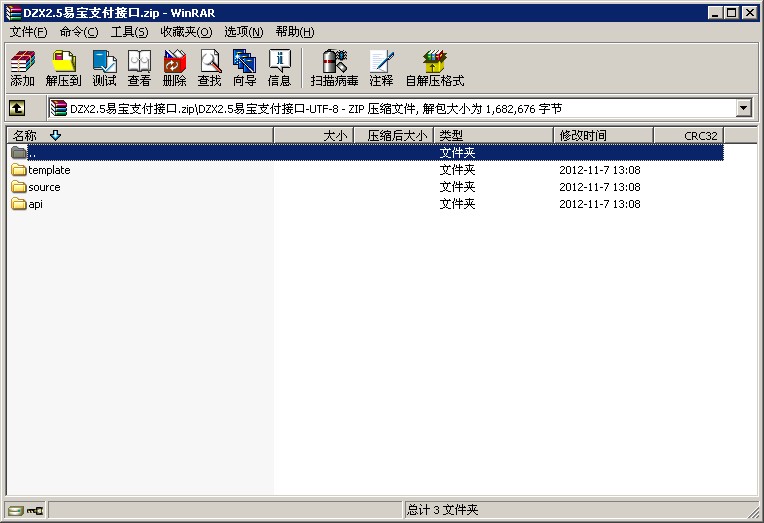
Task: Click 文件夹 type in api row
Action: tap(457, 204)
